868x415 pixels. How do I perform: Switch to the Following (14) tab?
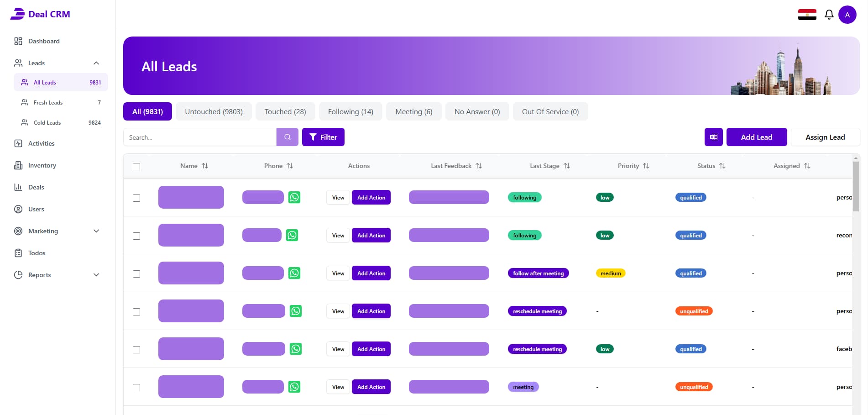click(350, 111)
